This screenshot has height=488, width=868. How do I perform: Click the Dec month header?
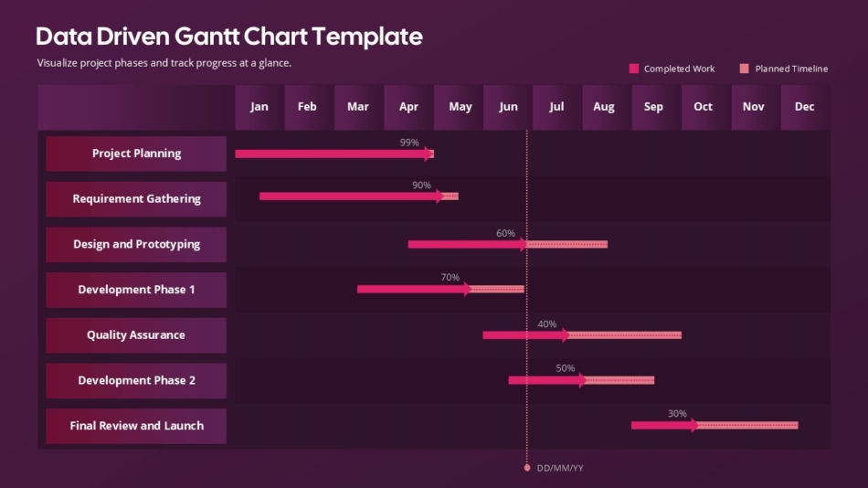point(804,107)
